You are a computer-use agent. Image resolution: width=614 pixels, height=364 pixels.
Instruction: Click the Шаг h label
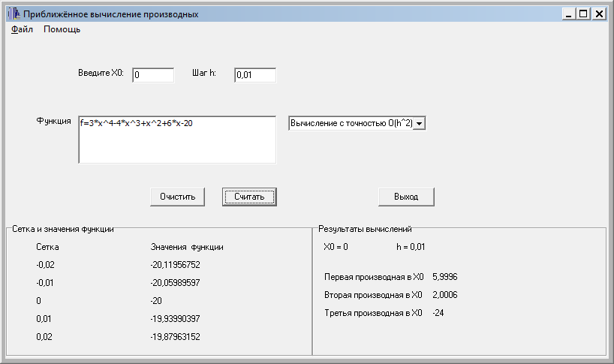pos(204,73)
